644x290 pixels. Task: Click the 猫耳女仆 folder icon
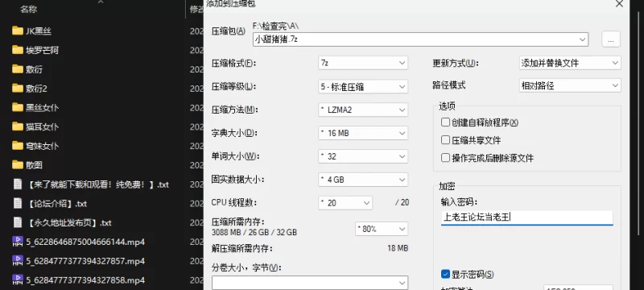(x=17, y=126)
